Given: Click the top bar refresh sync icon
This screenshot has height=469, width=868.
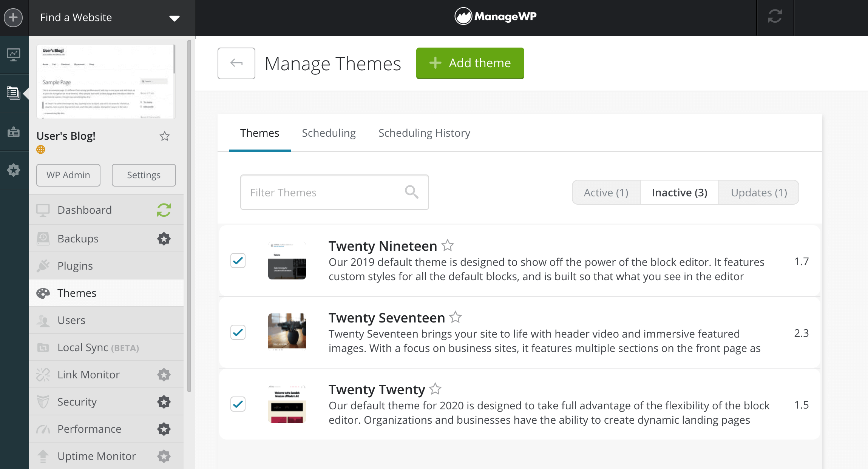Looking at the screenshot, I should click(775, 17).
